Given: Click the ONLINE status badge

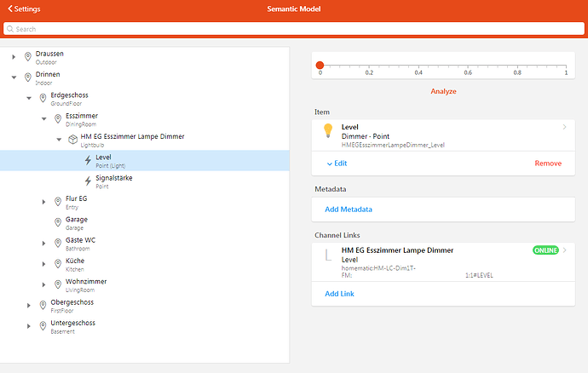Looking at the screenshot, I should 545,250.
